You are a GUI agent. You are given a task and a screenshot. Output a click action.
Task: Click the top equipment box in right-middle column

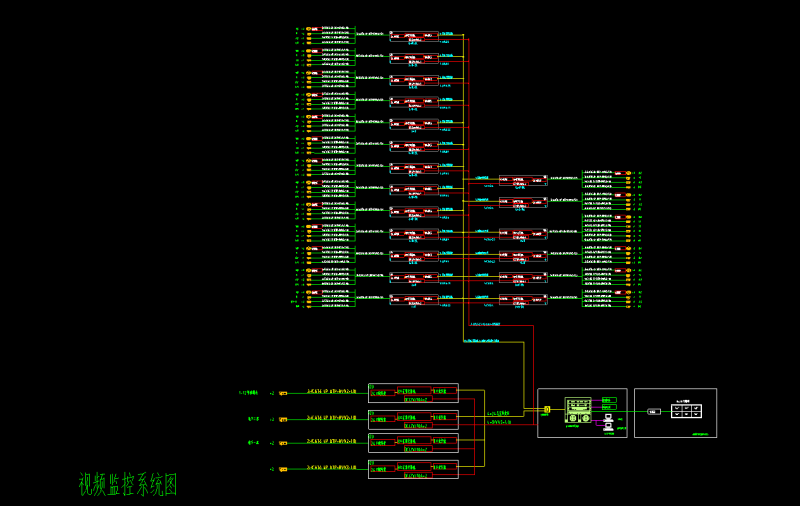pos(523,180)
